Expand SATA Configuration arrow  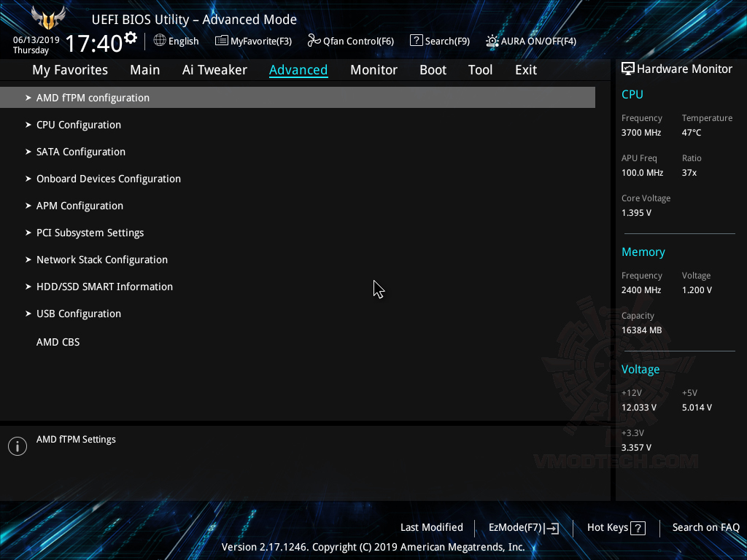[x=28, y=152]
